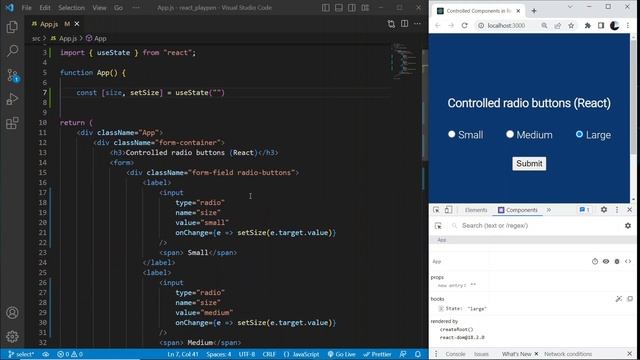Open Chrome main kebab menu
640x360 pixels.
pyautogui.click(x=628, y=26)
